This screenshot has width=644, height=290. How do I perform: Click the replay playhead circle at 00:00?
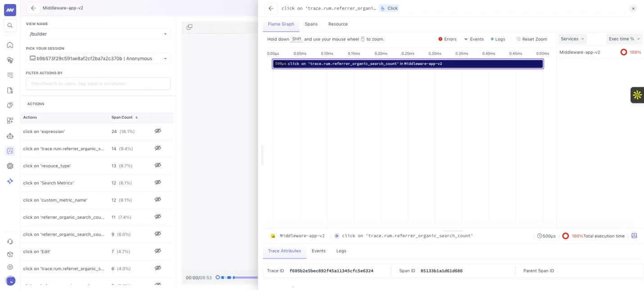pyautogui.click(x=218, y=277)
